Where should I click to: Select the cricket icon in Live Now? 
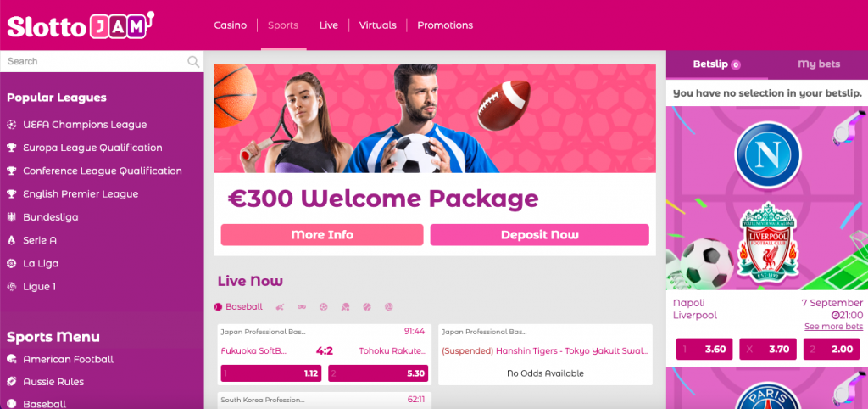(280, 306)
